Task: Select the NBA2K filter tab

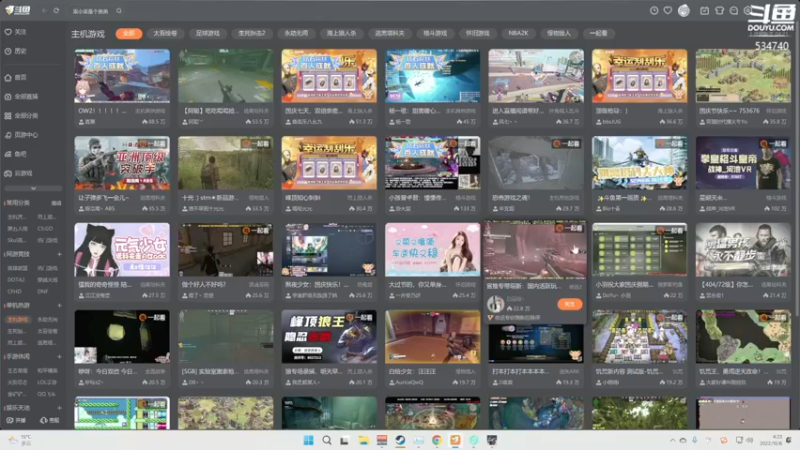Action: click(518, 33)
